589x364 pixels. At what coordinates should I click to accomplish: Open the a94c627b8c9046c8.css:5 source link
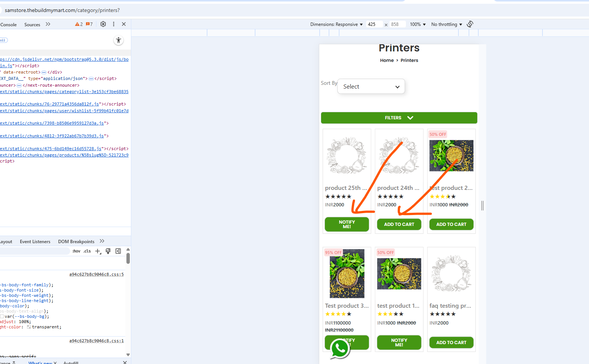[96, 275]
